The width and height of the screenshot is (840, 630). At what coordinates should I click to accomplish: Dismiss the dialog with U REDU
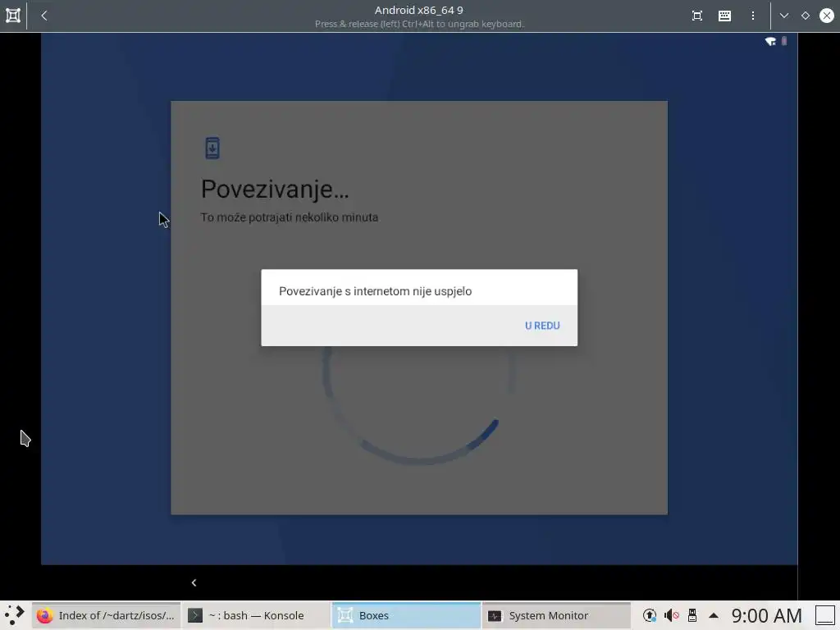(x=542, y=326)
